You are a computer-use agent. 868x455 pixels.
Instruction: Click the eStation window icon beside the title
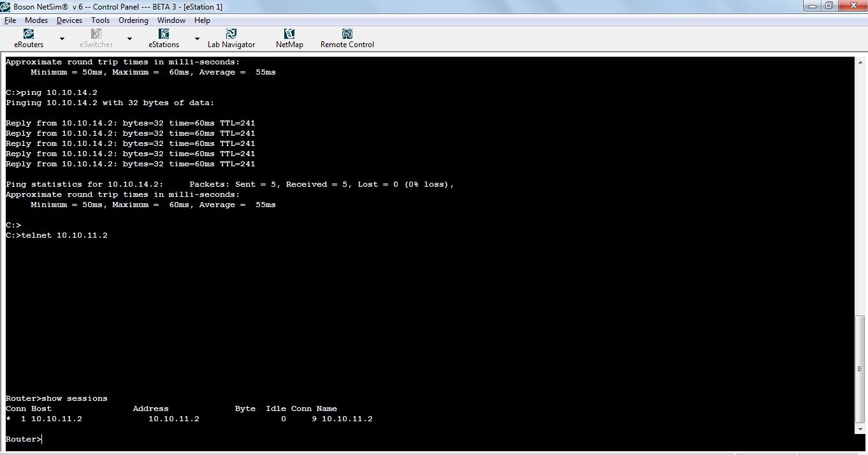pyautogui.click(x=6, y=6)
